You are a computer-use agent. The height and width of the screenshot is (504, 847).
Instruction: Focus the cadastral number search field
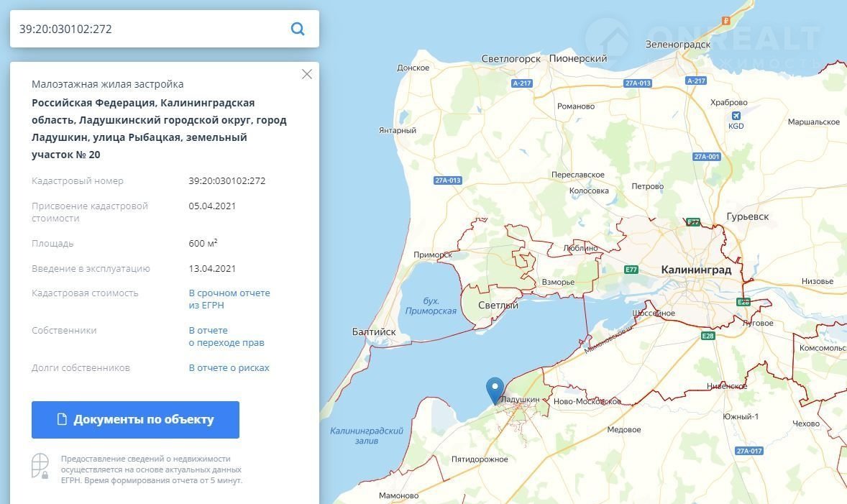click(147, 29)
